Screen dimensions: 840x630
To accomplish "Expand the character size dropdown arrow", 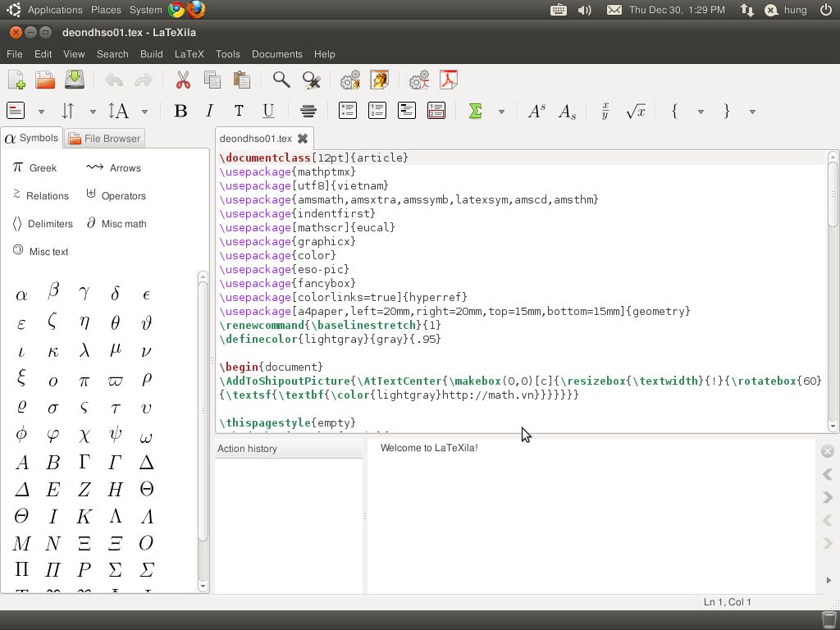I will pos(144,112).
